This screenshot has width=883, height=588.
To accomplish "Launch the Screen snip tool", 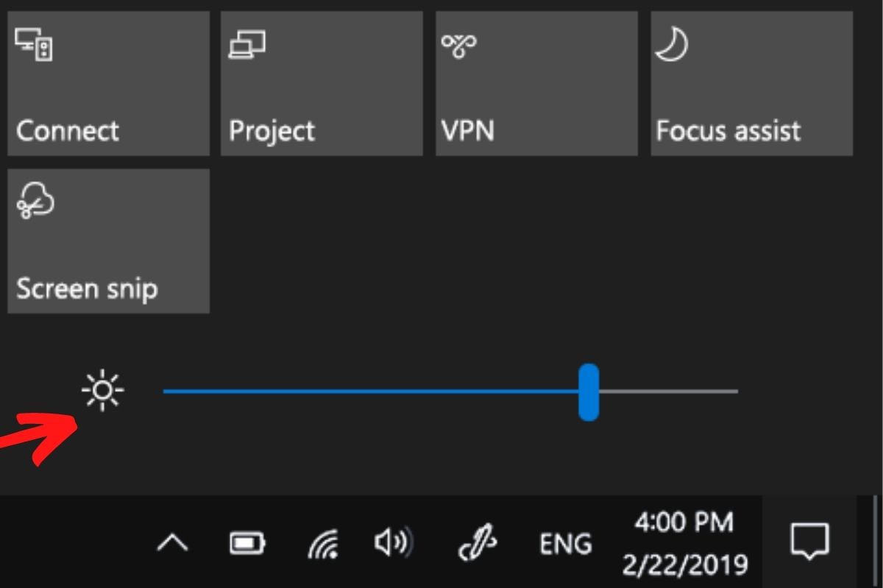I will [107, 241].
